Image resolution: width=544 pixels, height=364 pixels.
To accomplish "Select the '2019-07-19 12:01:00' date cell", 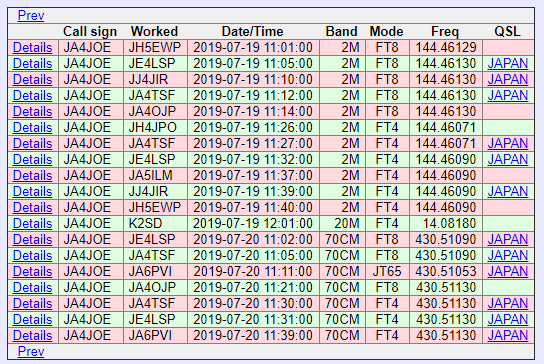I will coord(253,223).
